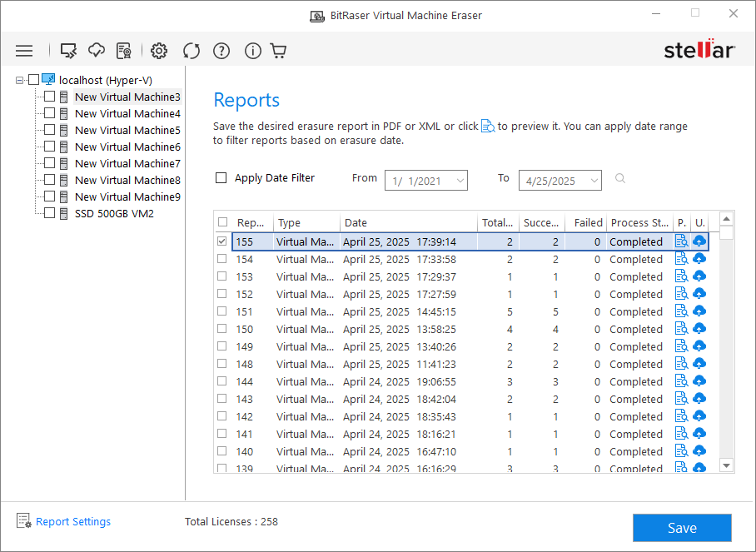
Task: Uncheck the report 155 checkbox
Action: (221, 241)
